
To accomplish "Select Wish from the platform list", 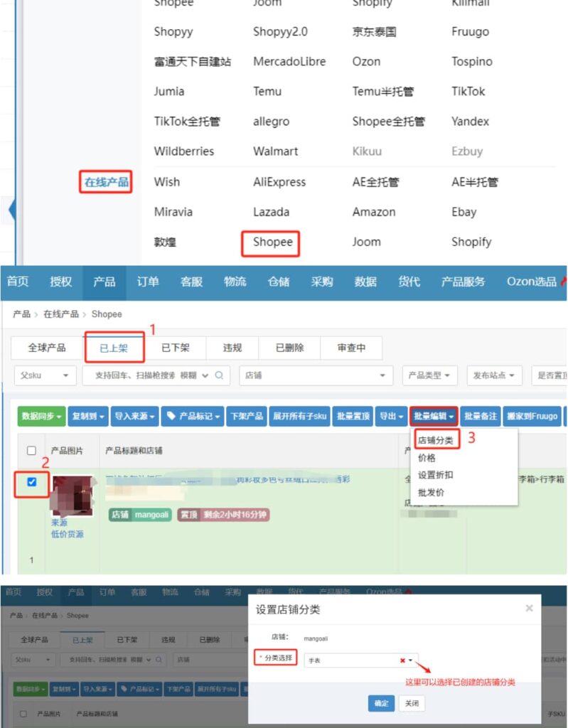I will (x=167, y=182).
